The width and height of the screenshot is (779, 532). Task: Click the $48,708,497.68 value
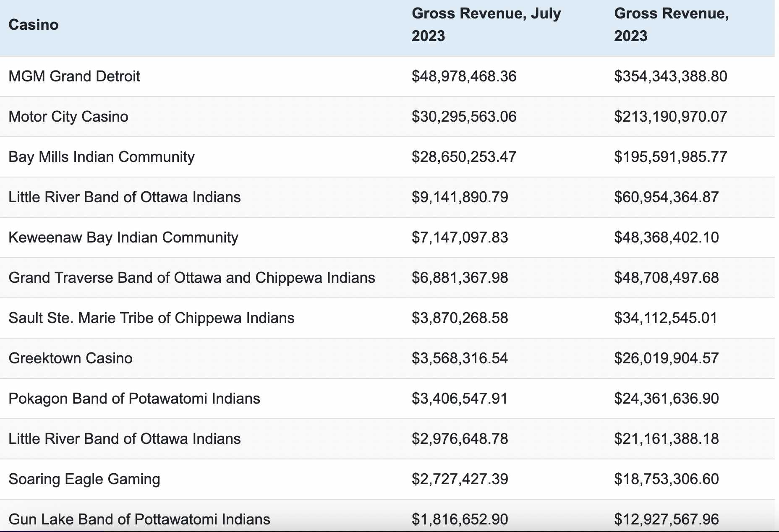pos(667,278)
